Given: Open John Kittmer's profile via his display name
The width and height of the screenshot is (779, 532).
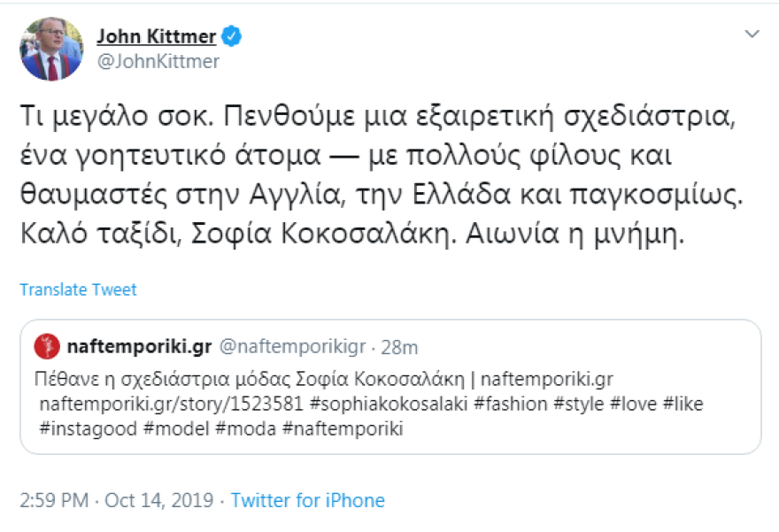Looking at the screenshot, I should tap(156, 35).
